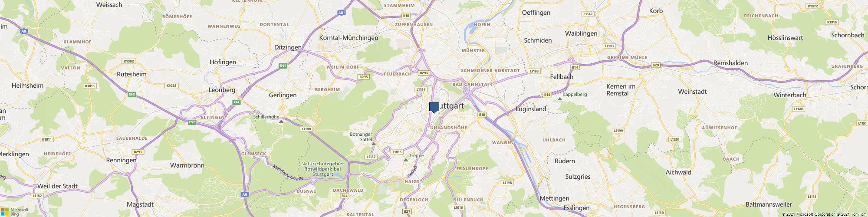Click the Esslingen city label
This screenshot has width=868, height=217.
click(576, 208)
